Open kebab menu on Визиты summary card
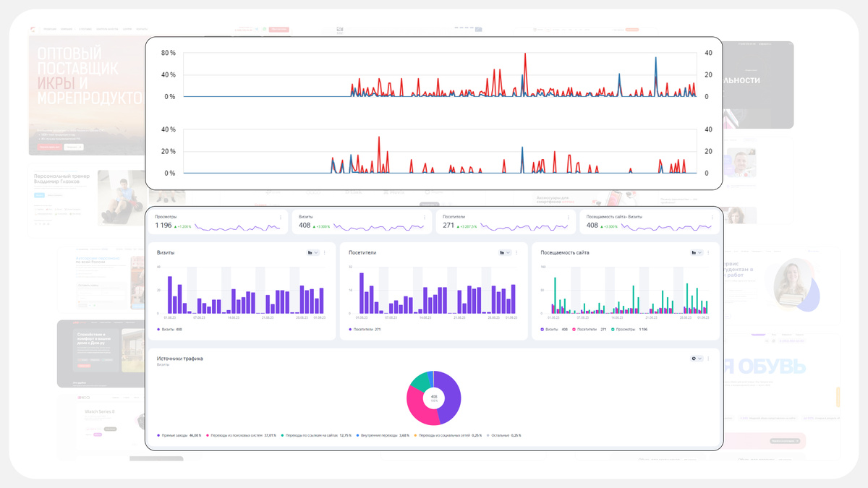The image size is (868, 488). 425,217
